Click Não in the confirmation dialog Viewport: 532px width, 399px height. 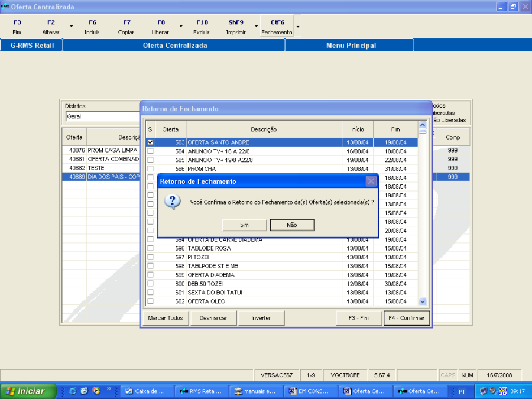click(x=292, y=225)
